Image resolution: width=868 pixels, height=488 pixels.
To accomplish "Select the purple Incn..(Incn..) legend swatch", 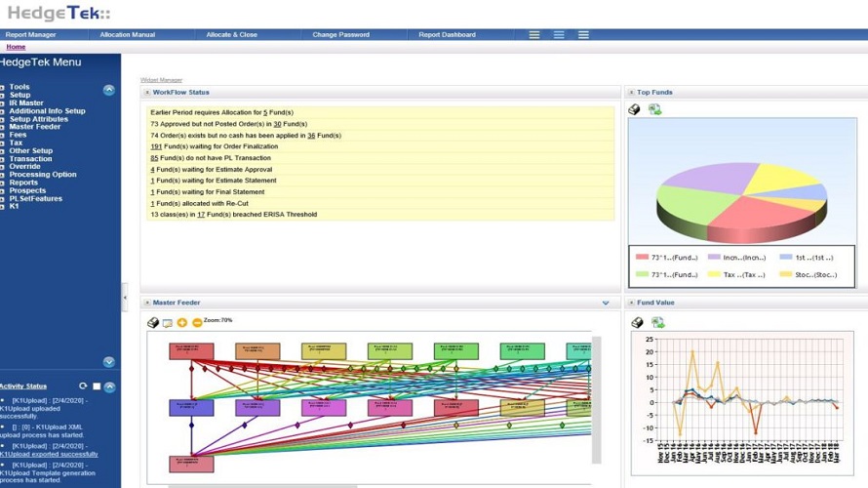I will point(714,257).
